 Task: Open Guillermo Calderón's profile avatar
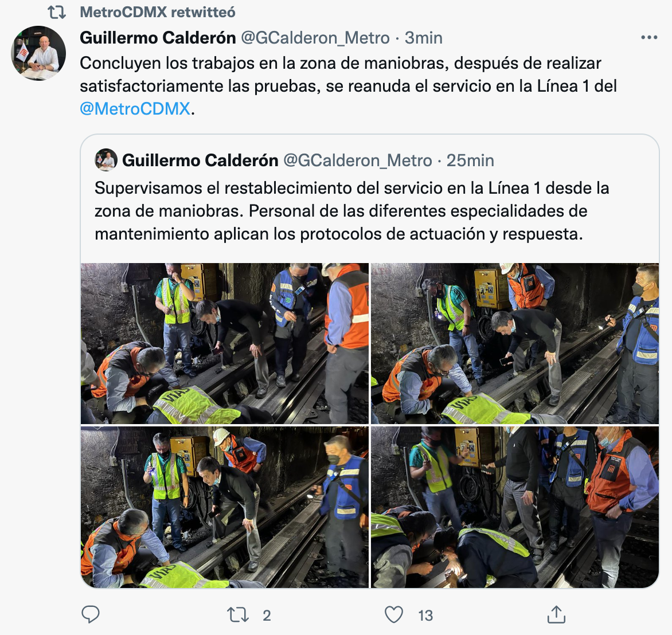click(x=38, y=53)
